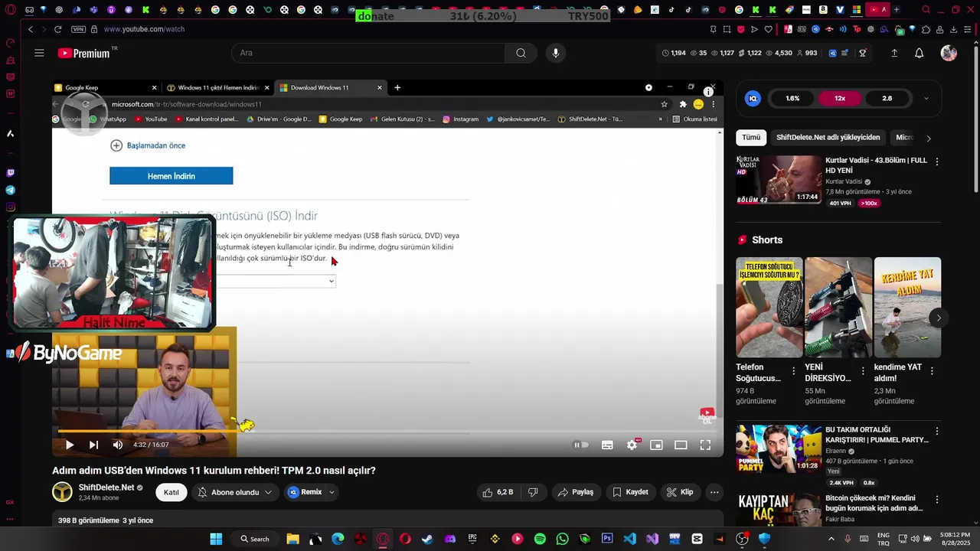Open the YENİ DİREKSİYON short
Screen dimensions: 980x551
(838, 307)
